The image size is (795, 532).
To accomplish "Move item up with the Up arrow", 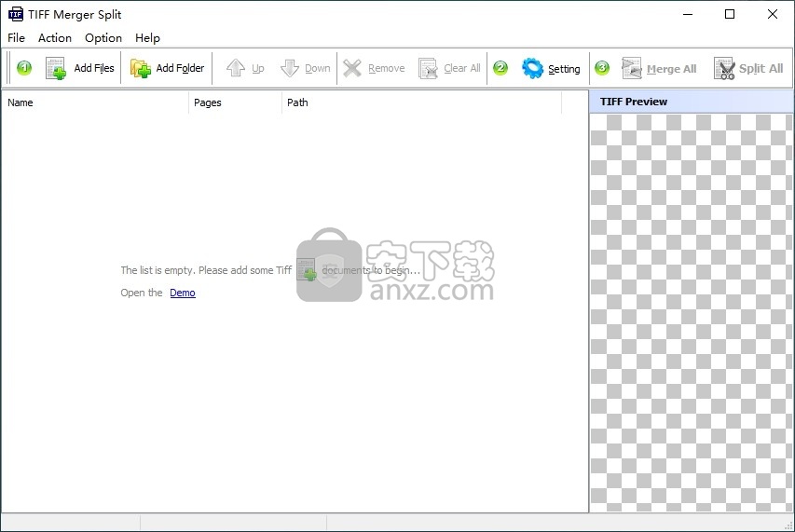I will pos(235,68).
